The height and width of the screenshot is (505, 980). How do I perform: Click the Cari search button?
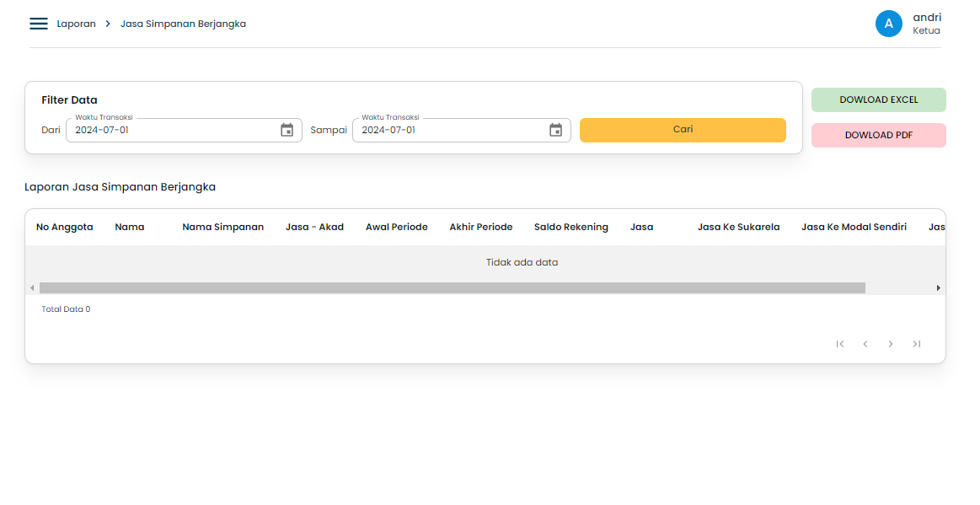(683, 130)
